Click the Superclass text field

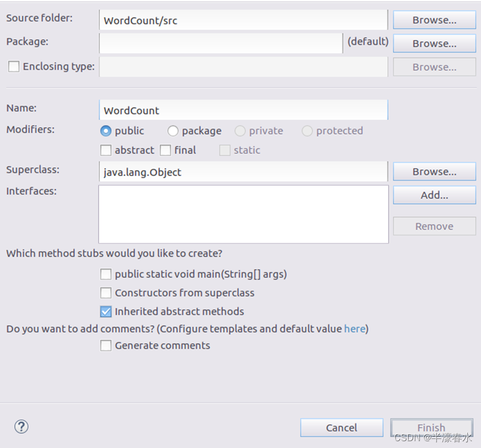[x=243, y=172]
